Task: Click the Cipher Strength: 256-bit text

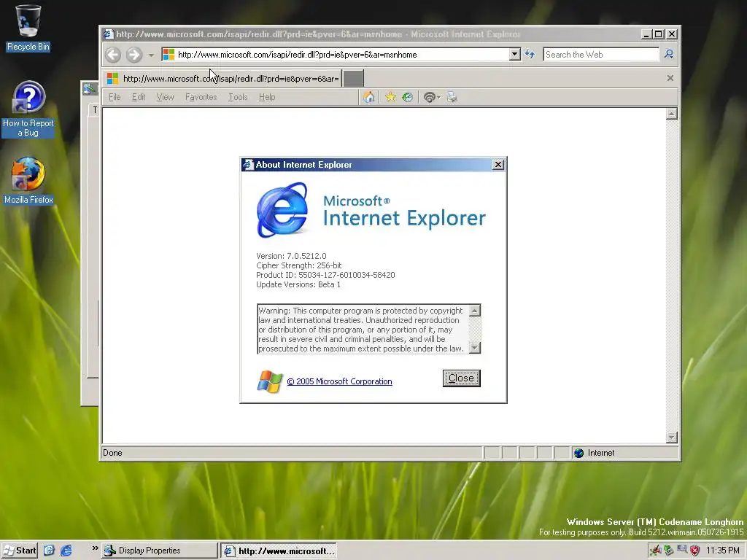Action: (x=298, y=265)
